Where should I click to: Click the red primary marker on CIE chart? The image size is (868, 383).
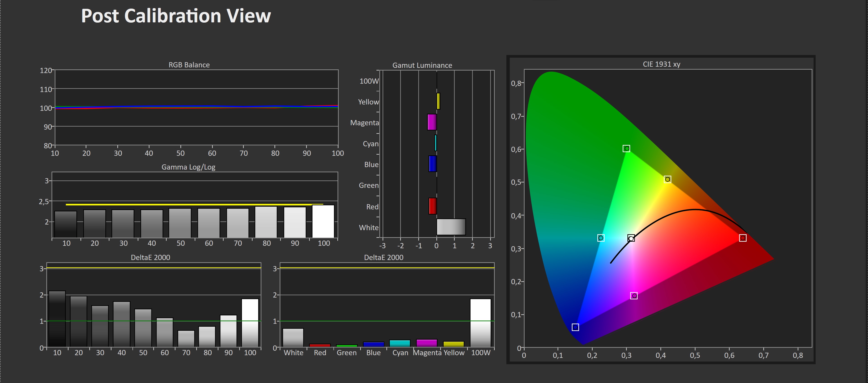[742, 238]
